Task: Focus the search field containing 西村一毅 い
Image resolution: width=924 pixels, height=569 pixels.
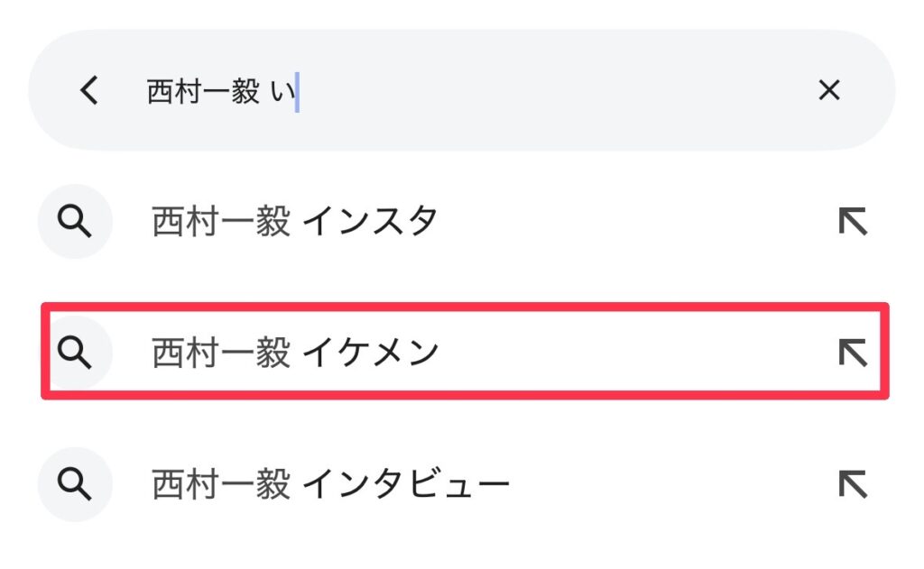Action: [462, 90]
